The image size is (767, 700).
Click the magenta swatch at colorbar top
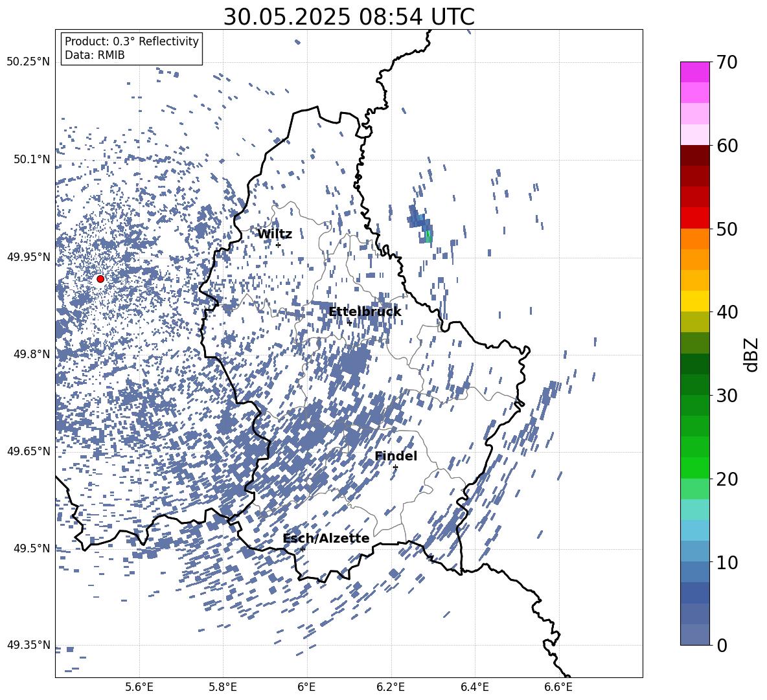(695, 72)
